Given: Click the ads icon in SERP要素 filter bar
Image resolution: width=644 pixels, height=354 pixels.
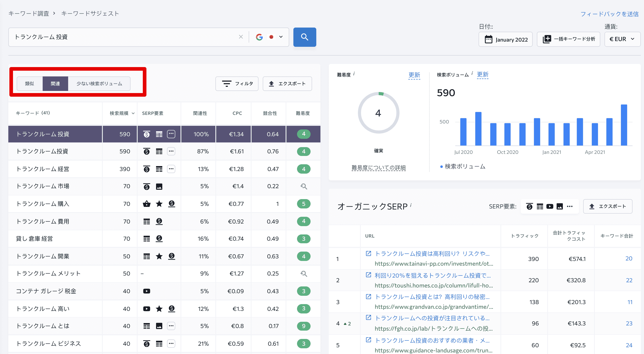Looking at the screenshot, I should pyautogui.click(x=530, y=206).
